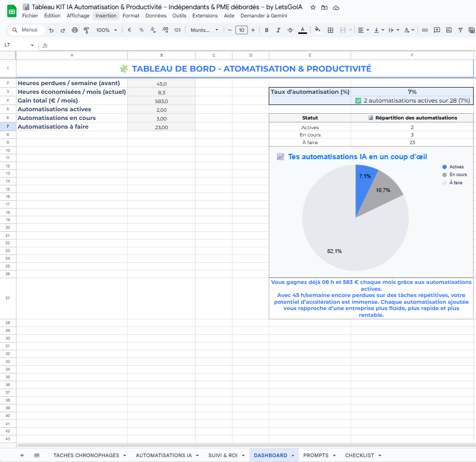Viewport: 476px width, 462px height.
Task: Increase font size with plus button
Action: pyautogui.click(x=253, y=30)
